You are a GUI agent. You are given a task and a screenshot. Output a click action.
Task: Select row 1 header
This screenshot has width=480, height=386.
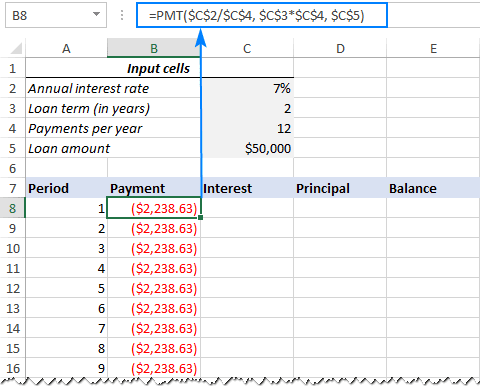[13, 68]
